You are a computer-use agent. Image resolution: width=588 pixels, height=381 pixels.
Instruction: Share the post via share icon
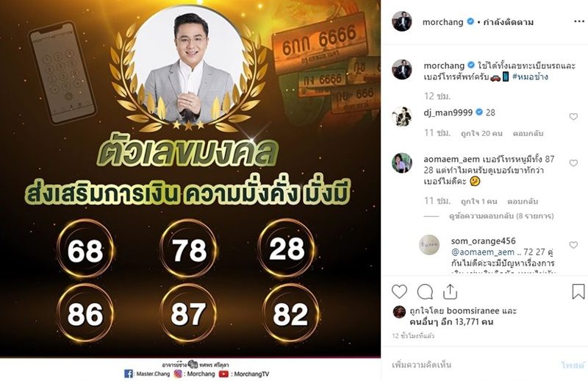[450, 291]
